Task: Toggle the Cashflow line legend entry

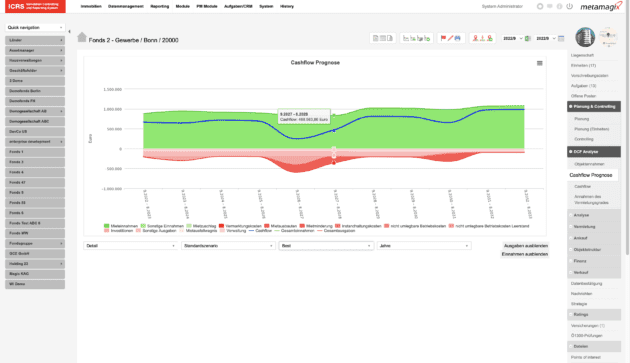Action: point(260,231)
